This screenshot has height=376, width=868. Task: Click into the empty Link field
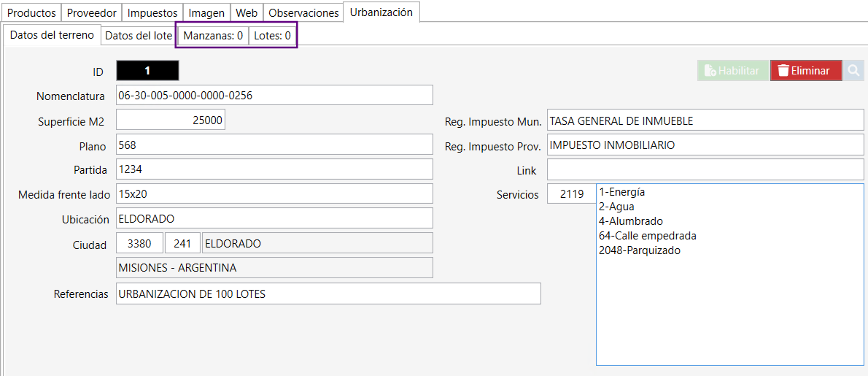point(705,170)
